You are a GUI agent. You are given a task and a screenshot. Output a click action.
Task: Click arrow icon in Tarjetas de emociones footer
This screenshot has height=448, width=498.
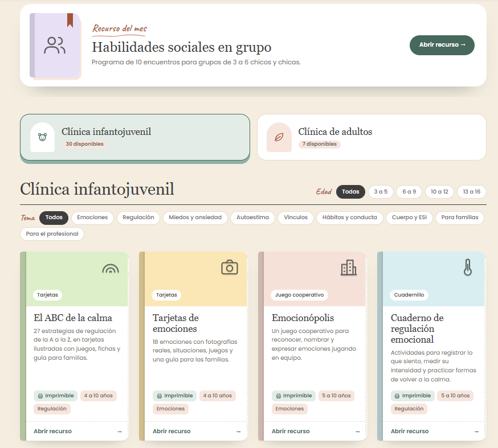coord(239,431)
